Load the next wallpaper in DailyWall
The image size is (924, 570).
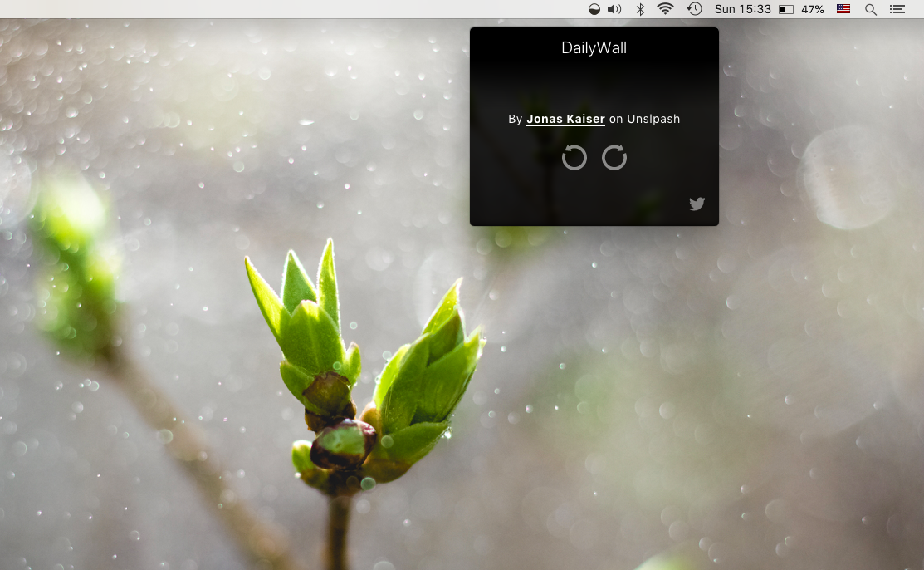point(614,158)
